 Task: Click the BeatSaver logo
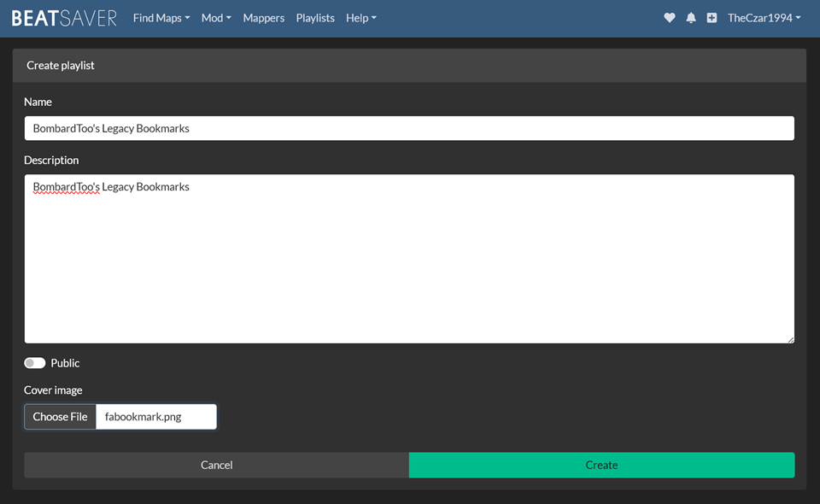pyautogui.click(x=64, y=18)
